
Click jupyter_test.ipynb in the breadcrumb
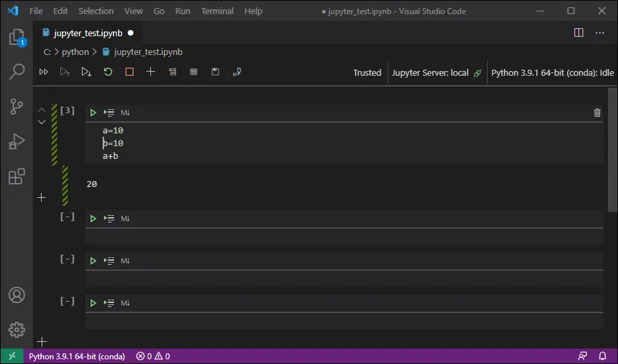[148, 52]
